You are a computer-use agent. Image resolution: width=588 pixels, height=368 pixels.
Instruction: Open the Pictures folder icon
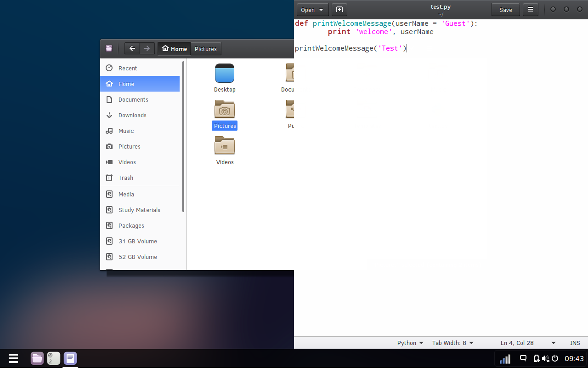225,109
